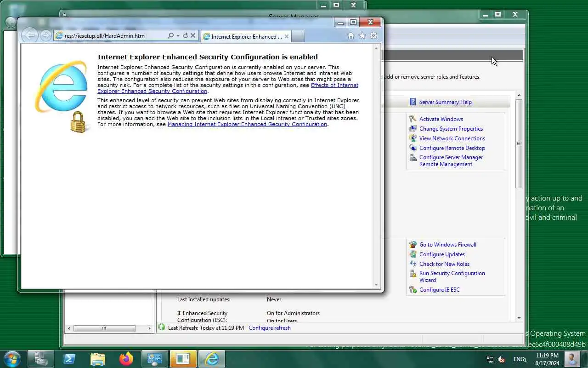Click the View Network Connections icon
This screenshot has height=368, width=588.
[x=413, y=138]
